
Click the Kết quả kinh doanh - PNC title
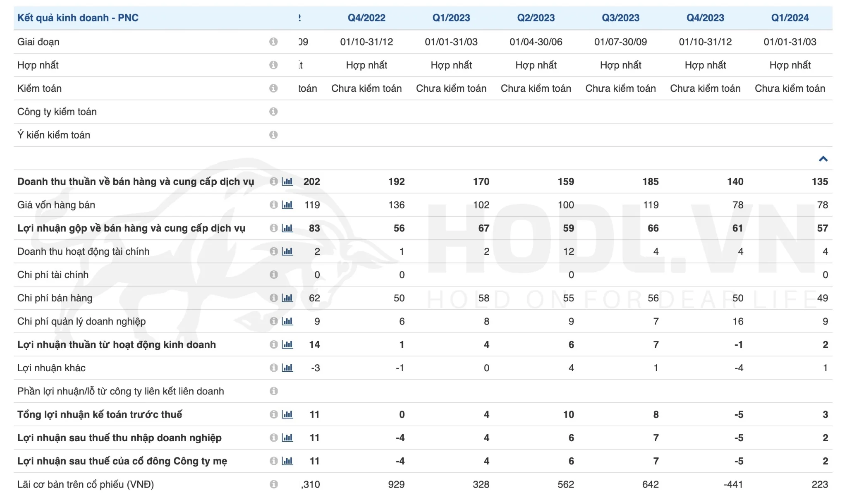(78, 18)
